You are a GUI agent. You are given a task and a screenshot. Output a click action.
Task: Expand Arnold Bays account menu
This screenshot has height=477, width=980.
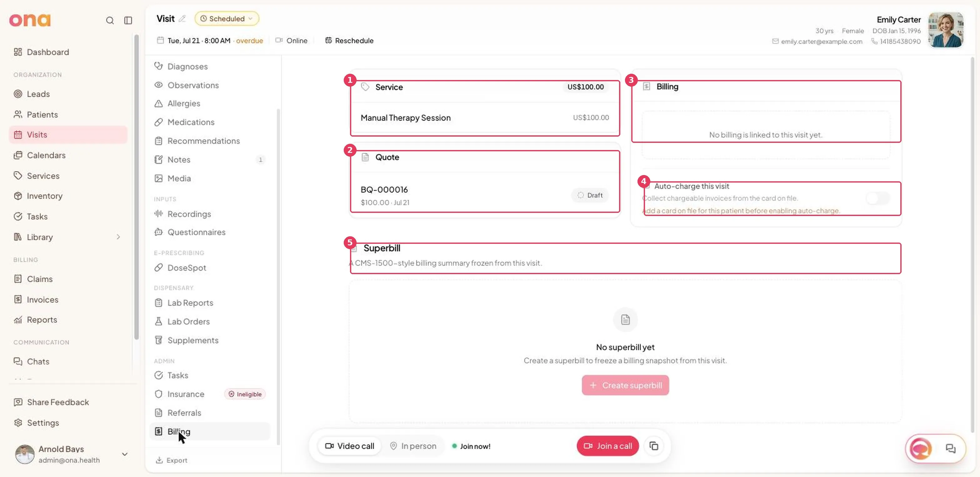[124, 454]
